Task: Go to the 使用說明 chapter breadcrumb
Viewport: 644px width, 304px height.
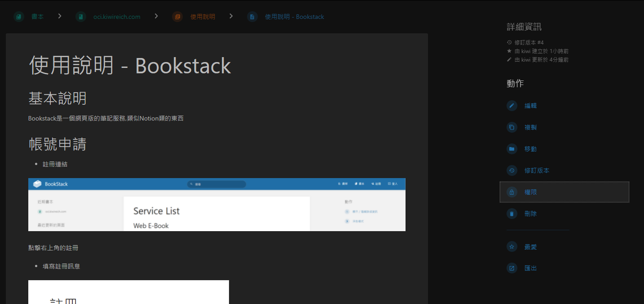Action: click(203, 17)
